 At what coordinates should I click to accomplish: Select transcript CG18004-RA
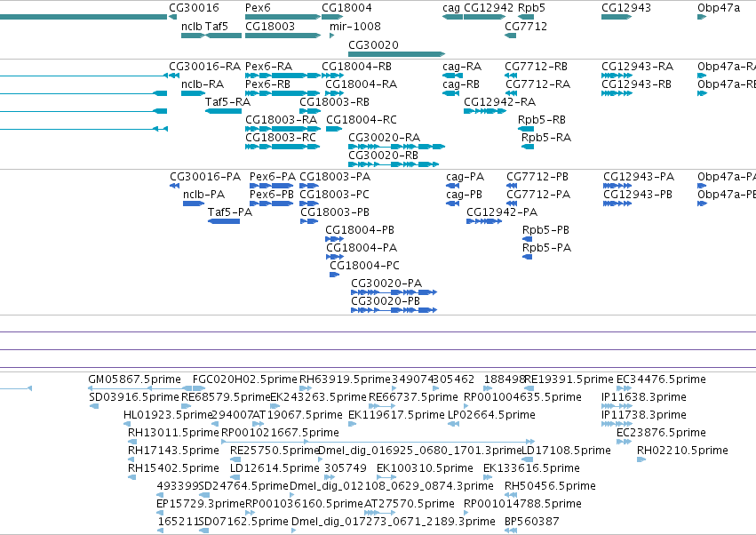tap(362, 84)
